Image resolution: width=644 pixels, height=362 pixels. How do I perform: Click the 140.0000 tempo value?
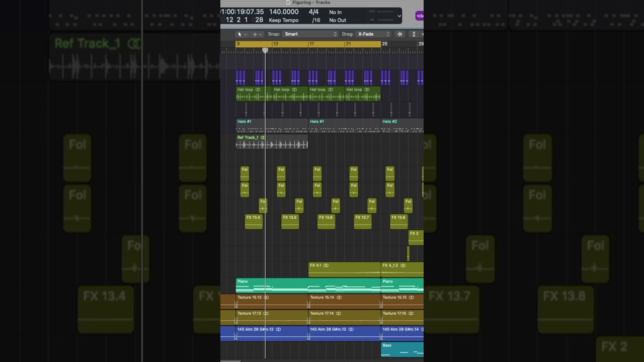(284, 12)
